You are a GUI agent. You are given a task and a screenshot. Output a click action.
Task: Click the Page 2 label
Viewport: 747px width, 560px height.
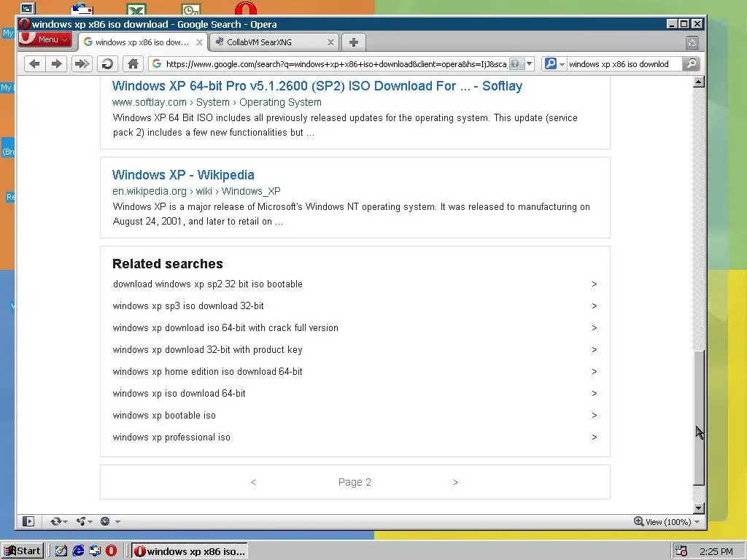click(x=355, y=483)
